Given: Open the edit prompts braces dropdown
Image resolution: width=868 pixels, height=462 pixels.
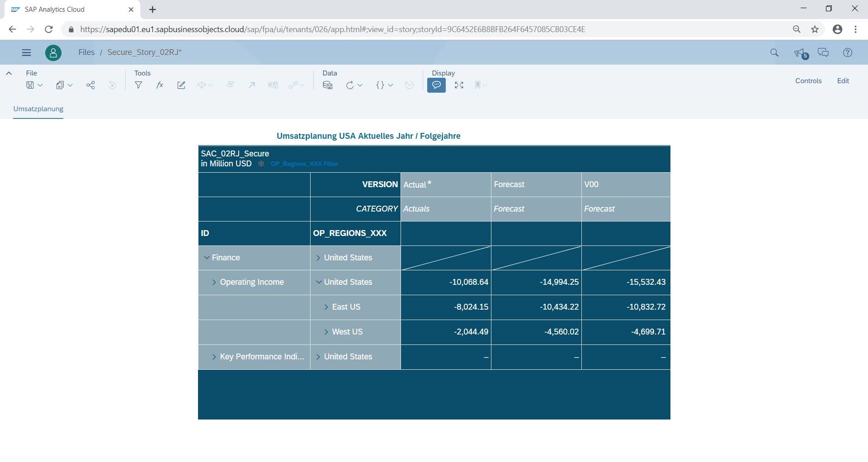Looking at the screenshot, I should [x=384, y=85].
